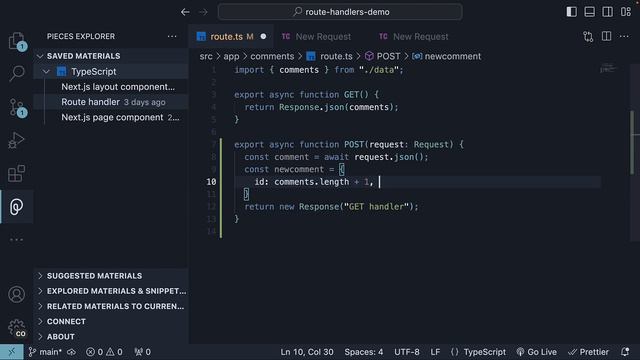Viewport: 640px width, 360px height.
Task: Change the Spaces: 4 indentation setting
Action: 363,352
